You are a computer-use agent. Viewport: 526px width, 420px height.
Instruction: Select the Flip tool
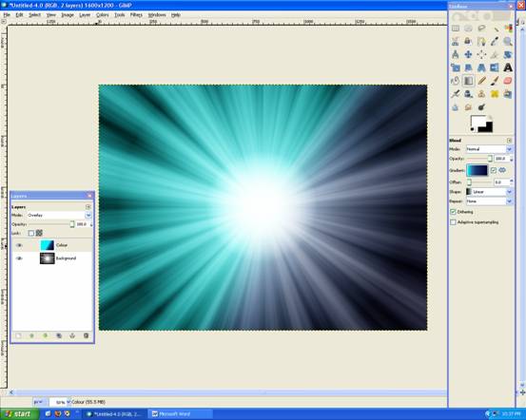point(495,67)
